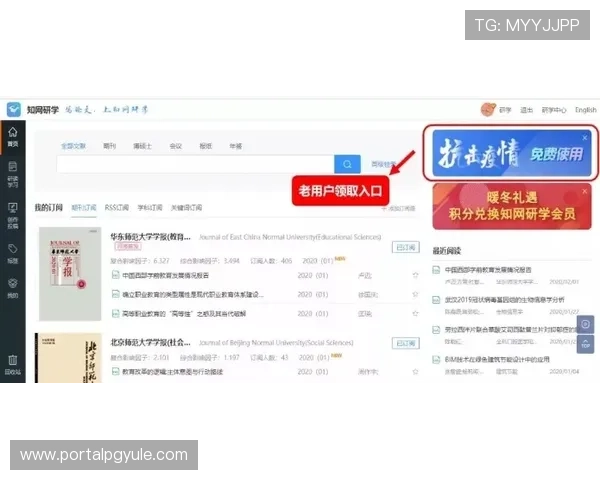Open the 高级检索 advanced search link
Screen dimensions: 600x480
pos(384,164)
